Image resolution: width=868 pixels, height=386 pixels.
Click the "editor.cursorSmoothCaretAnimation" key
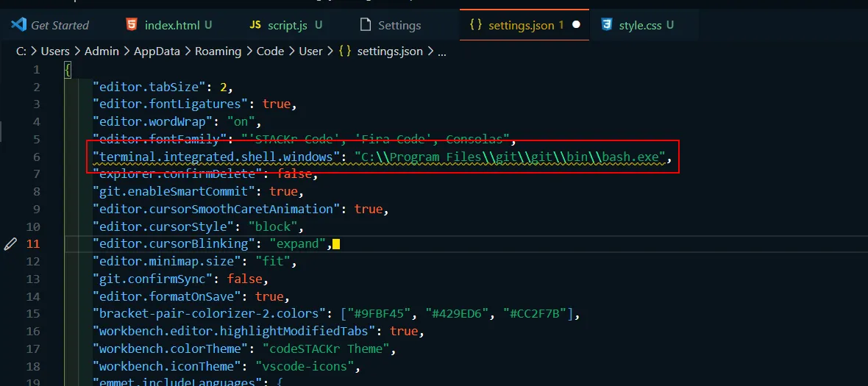click(216, 209)
